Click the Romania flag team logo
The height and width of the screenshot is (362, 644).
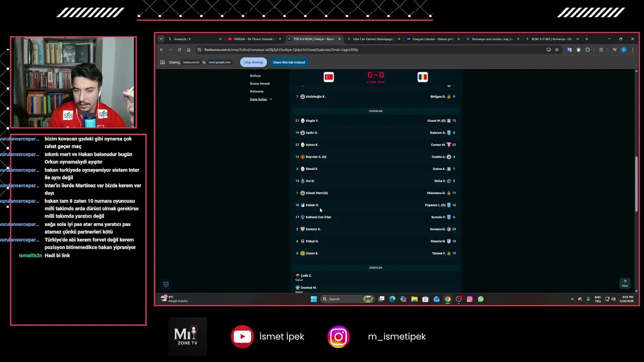423,77
